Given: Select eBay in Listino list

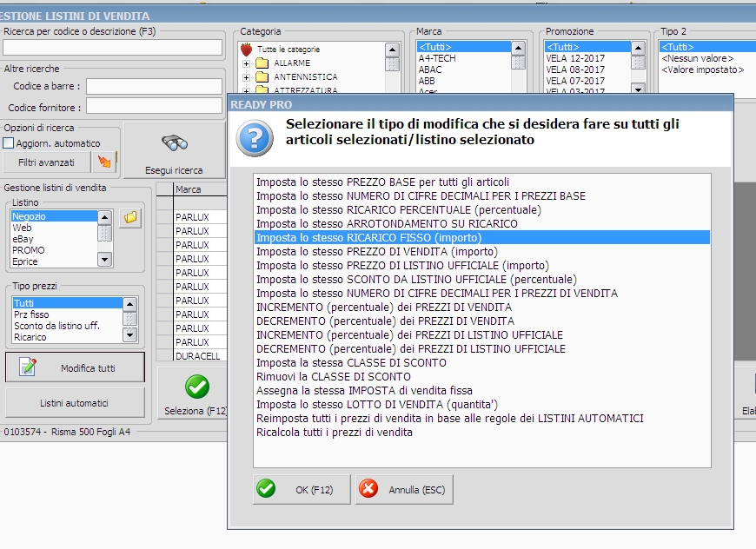Looking at the screenshot, I should click(54, 239).
